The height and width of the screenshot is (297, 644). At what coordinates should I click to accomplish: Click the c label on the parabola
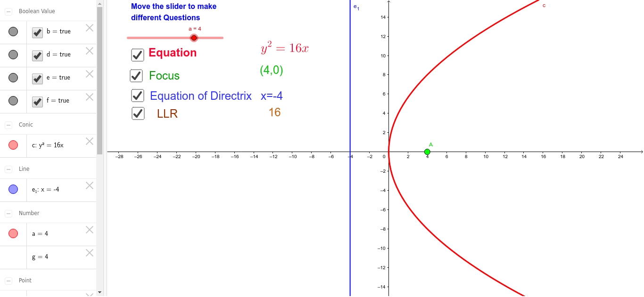point(544,6)
